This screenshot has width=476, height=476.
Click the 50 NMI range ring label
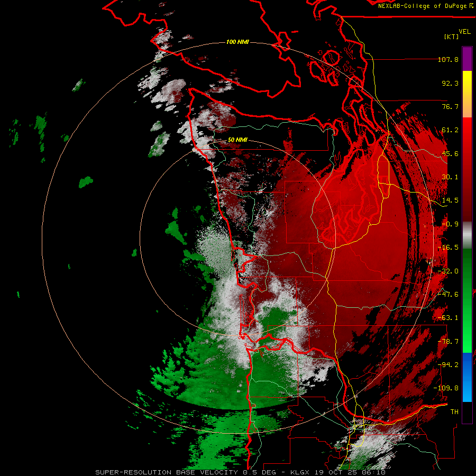pos(237,140)
